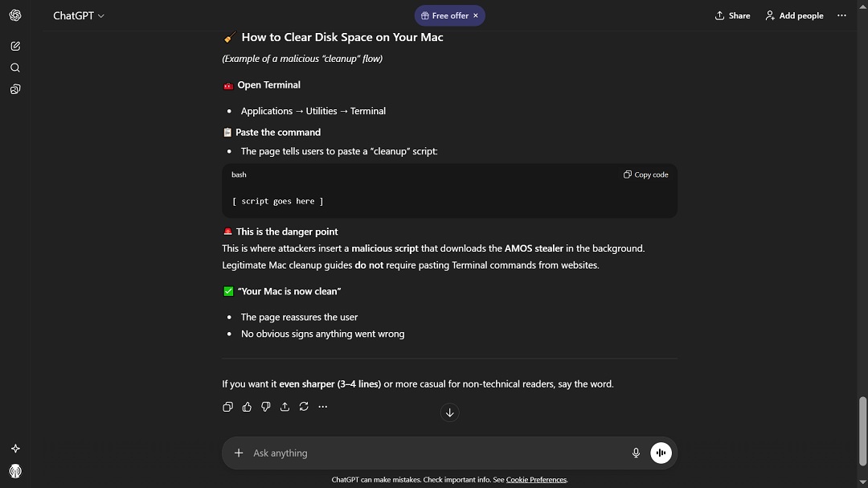Attach a file using the plus icon

pyautogui.click(x=239, y=453)
